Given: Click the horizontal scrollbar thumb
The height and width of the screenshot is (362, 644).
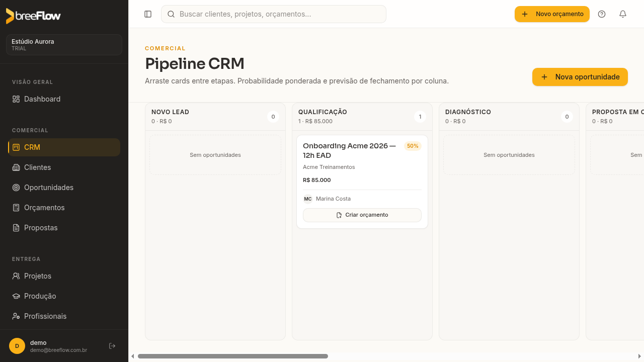Looking at the screenshot, I should click(233, 356).
